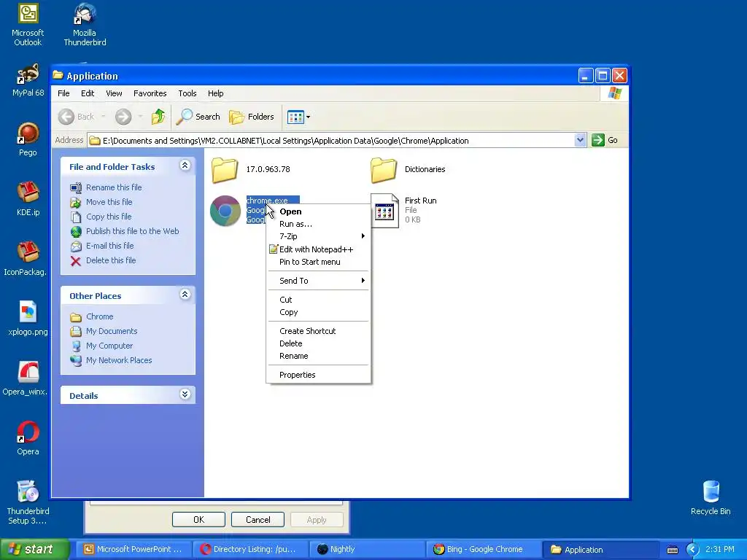Open the Start menu
Image resolution: width=747 pixels, height=560 pixels.
pyautogui.click(x=35, y=549)
